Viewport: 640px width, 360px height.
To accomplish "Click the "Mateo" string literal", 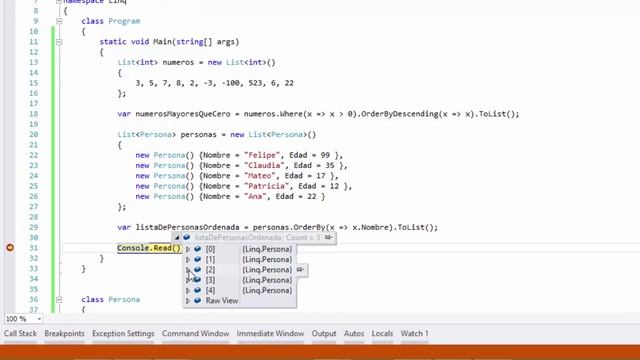I will tap(260, 176).
